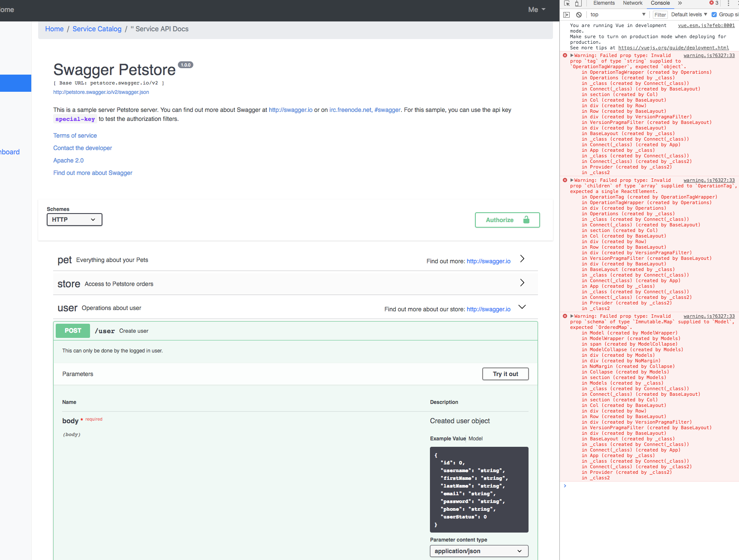
Task: Open the Terms of service link
Action: click(x=75, y=135)
